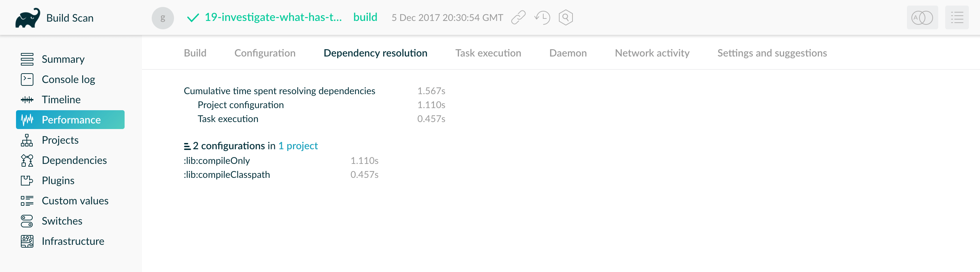Switch to the Task execution tab
The width and height of the screenshot is (980, 272).
coord(488,53)
